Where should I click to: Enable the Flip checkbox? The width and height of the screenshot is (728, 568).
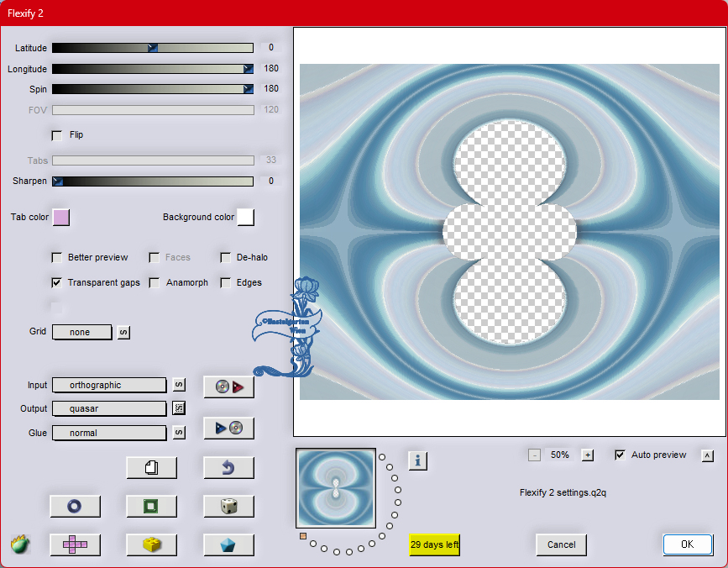[57, 135]
